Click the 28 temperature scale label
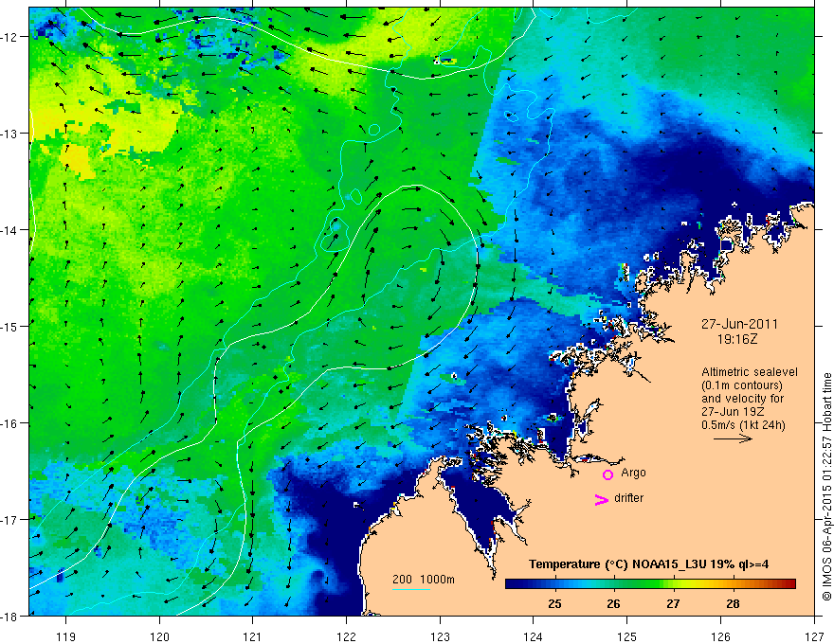 click(733, 603)
